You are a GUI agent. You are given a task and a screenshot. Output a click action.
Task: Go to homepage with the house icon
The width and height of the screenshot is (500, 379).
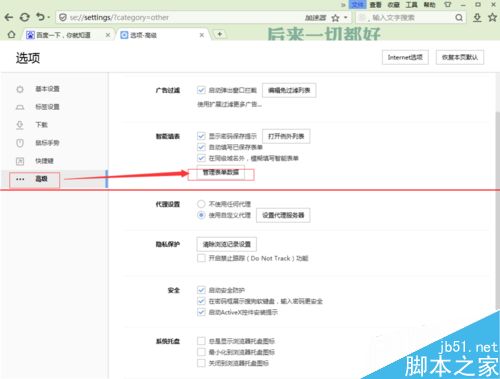[11, 35]
